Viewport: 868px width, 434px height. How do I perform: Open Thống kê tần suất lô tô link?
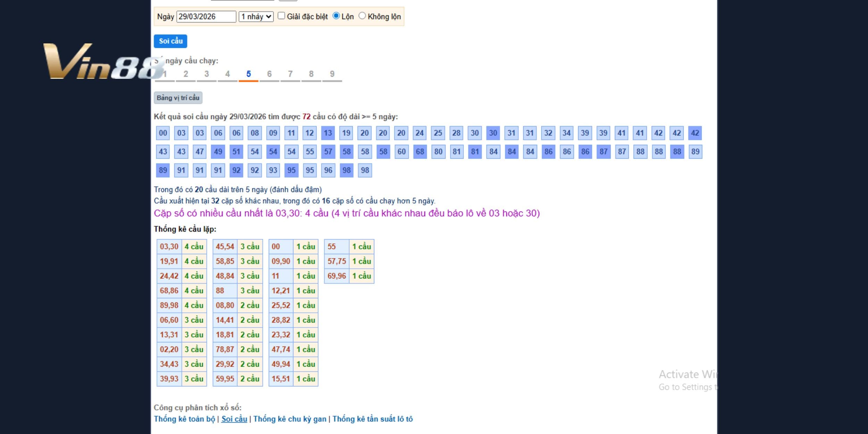[373, 419]
